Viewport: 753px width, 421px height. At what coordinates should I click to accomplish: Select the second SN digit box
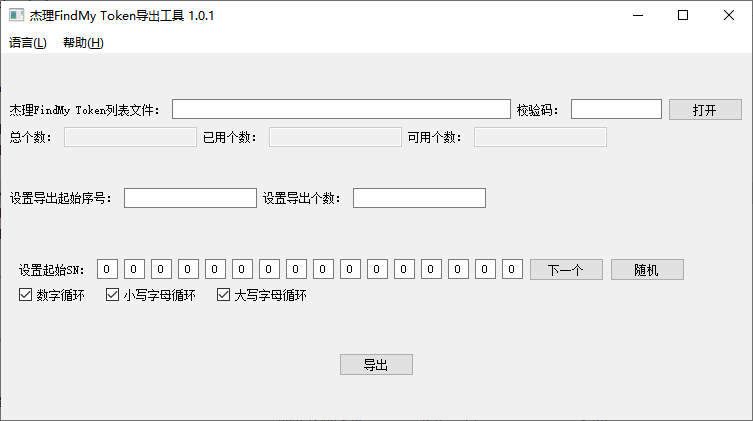(x=134, y=269)
